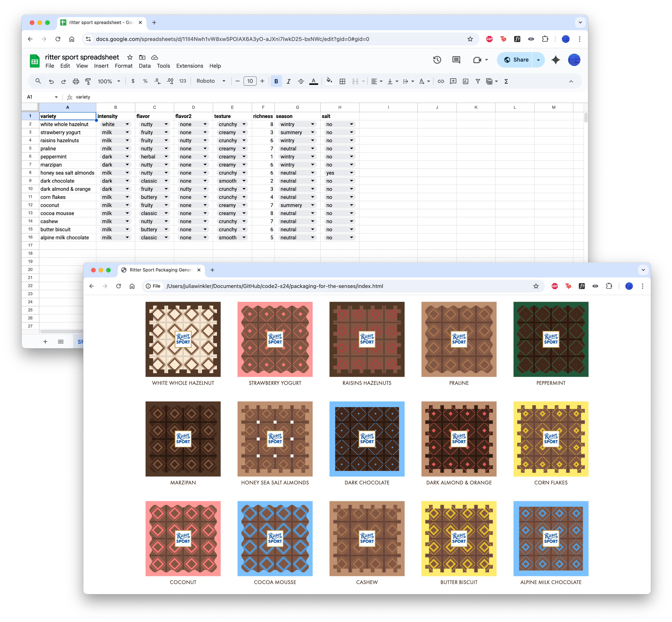Open the Roboto font dropdown
This screenshot has width=672, height=622.
[x=211, y=81]
